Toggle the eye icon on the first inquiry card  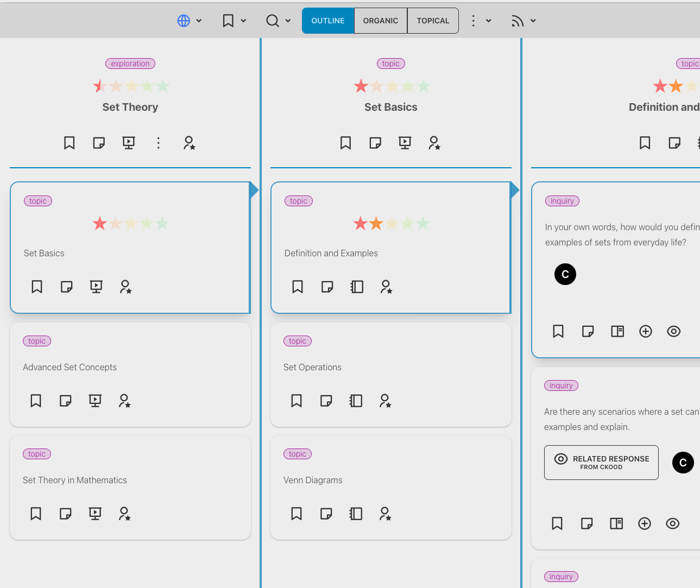click(x=673, y=331)
